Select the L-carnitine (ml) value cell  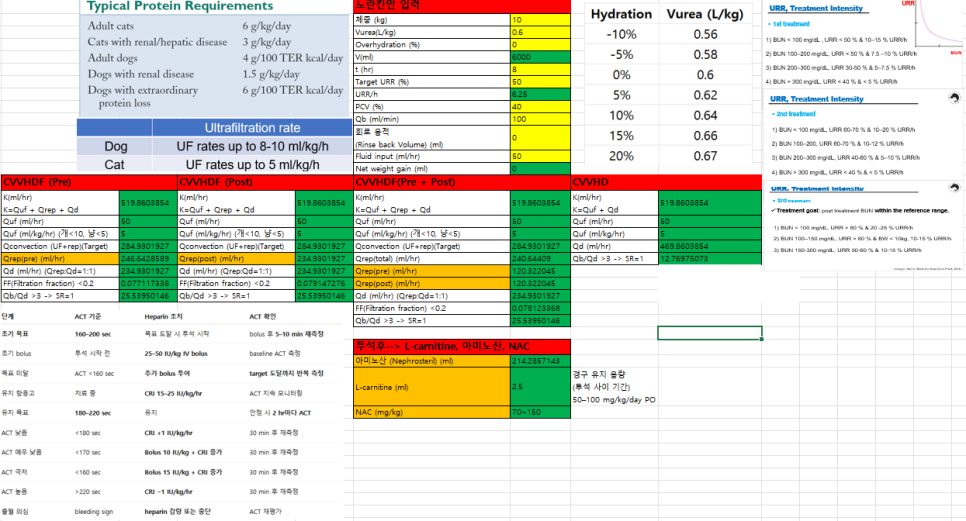(x=539, y=385)
